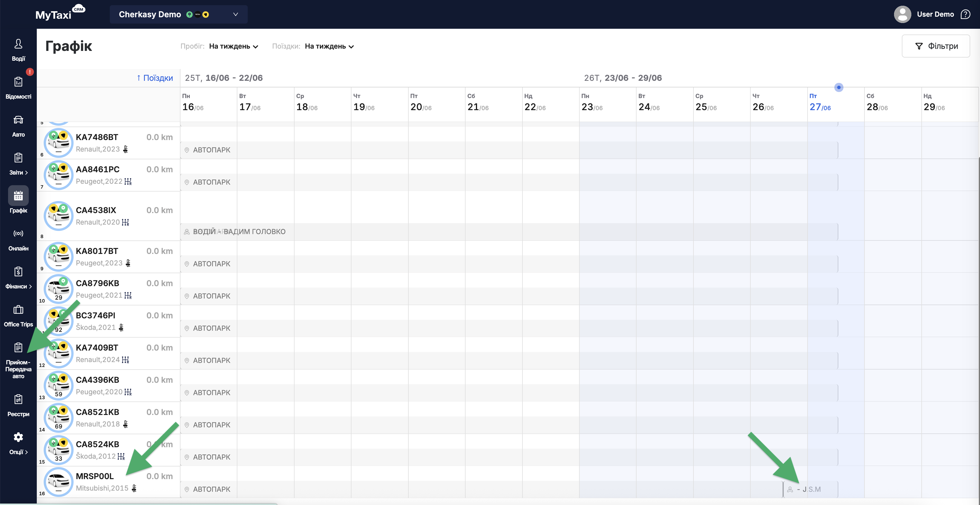Open АВТОПАРК schedule bar for KA7486BT
The image size is (980, 505).
point(509,150)
